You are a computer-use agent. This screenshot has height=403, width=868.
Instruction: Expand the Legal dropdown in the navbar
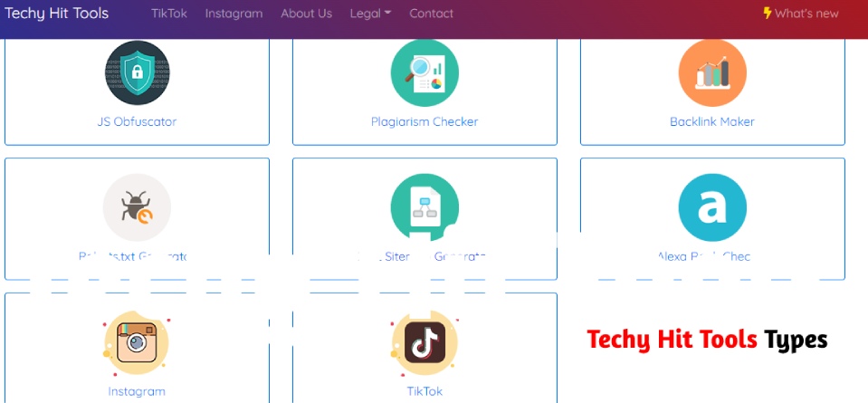coord(370,14)
